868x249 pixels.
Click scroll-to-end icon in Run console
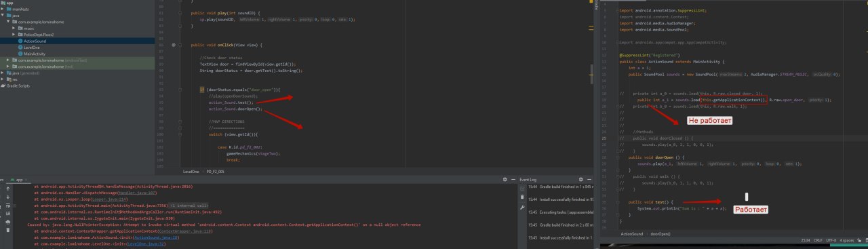(x=7, y=213)
